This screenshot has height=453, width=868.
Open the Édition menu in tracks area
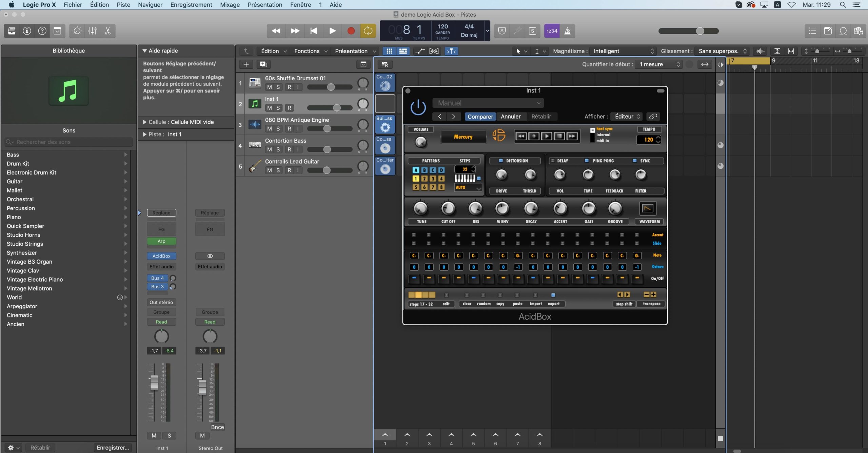pyautogui.click(x=273, y=51)
